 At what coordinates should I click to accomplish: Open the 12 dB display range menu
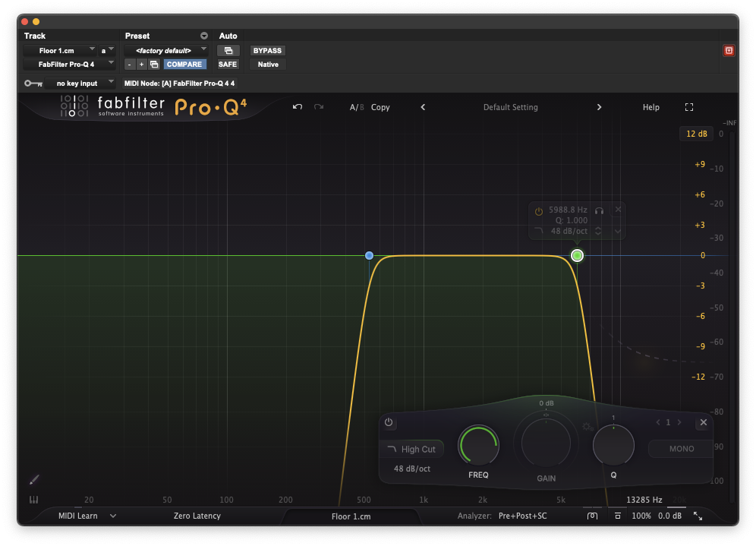click(x=697, y=134)
